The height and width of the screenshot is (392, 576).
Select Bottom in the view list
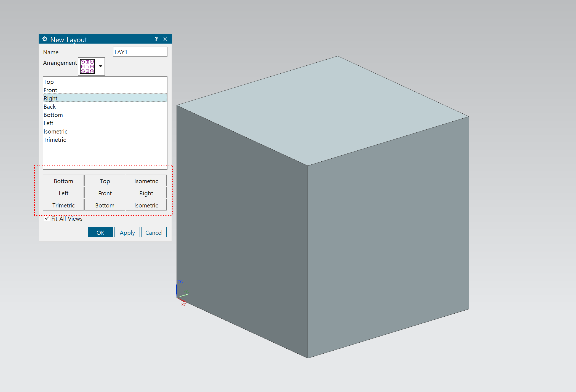(x=105, y=115)
